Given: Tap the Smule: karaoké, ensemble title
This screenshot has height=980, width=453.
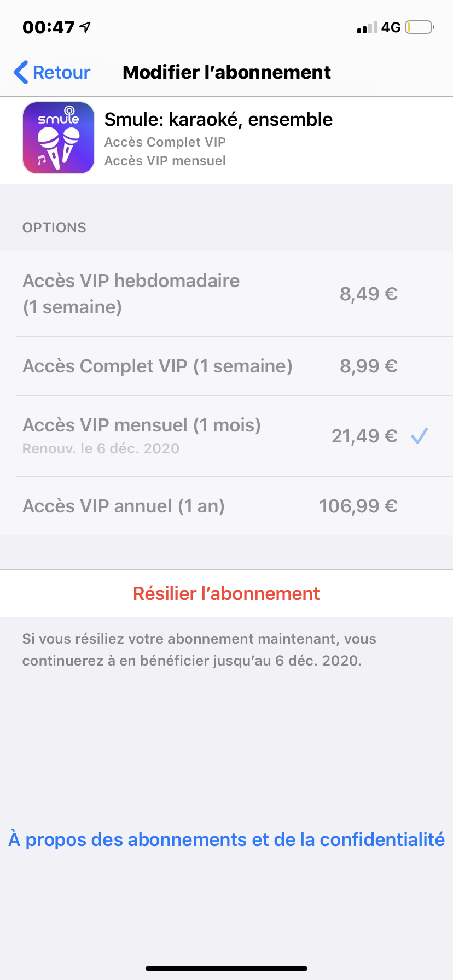Looking at the screenshot, I should [218, 119].
